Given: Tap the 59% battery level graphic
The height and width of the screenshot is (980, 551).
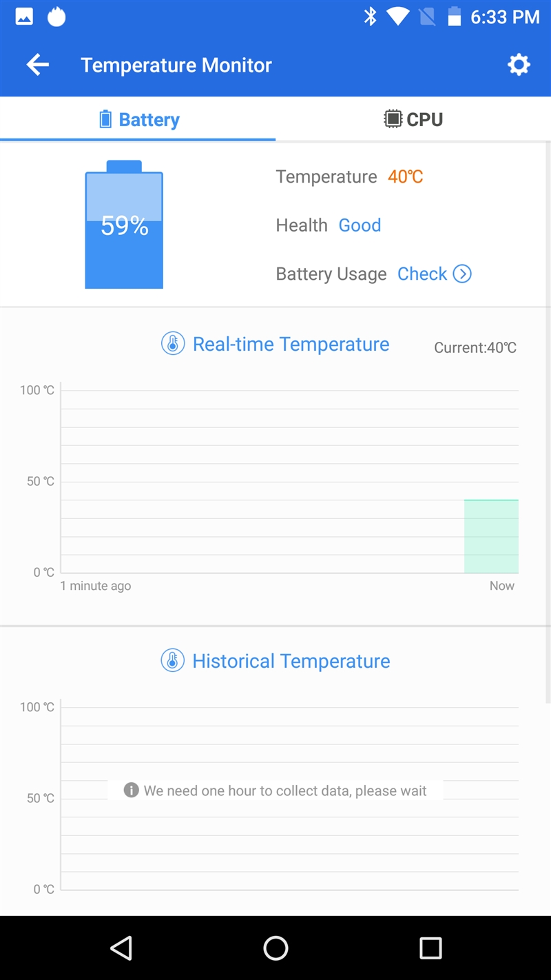Looking at the screenshot, I should point(124,225).
